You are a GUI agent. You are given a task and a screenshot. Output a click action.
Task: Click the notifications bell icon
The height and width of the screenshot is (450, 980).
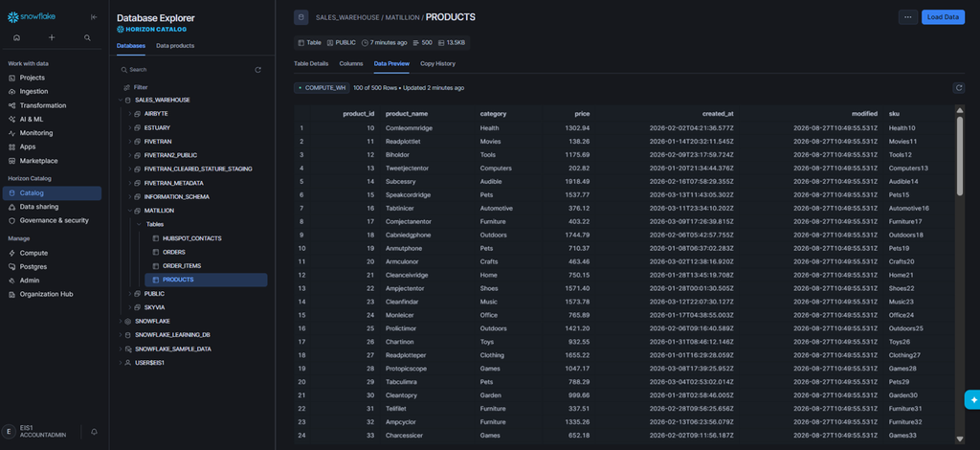(x=95, y=431)
